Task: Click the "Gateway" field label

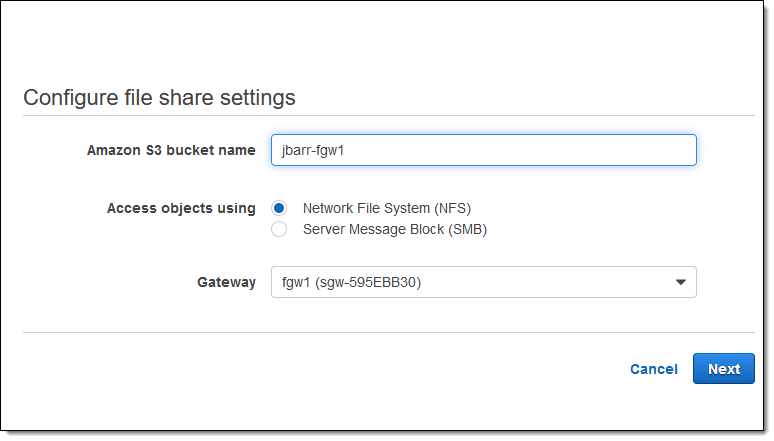Action: click(x=226, y=282)
